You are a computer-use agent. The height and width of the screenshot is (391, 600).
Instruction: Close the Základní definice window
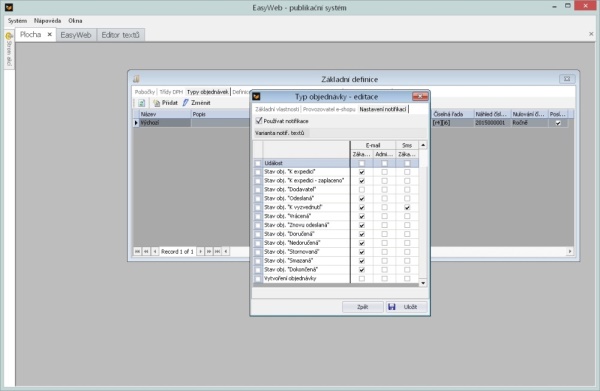coord(567,79)
